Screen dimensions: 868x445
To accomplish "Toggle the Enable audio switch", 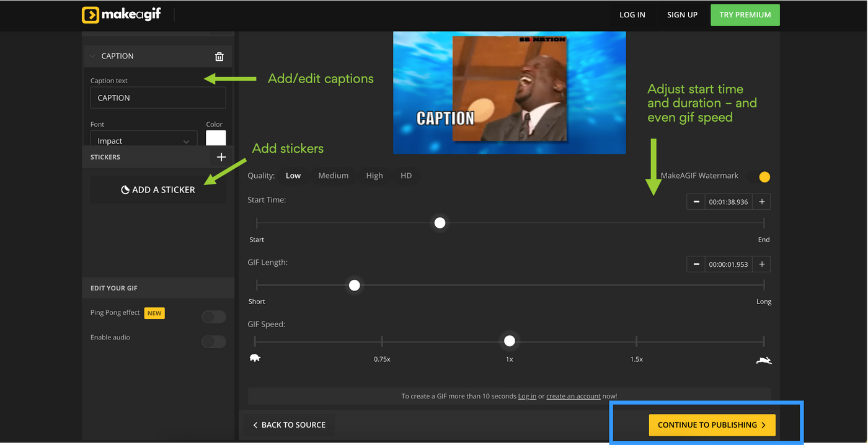I will coord(214,341).
